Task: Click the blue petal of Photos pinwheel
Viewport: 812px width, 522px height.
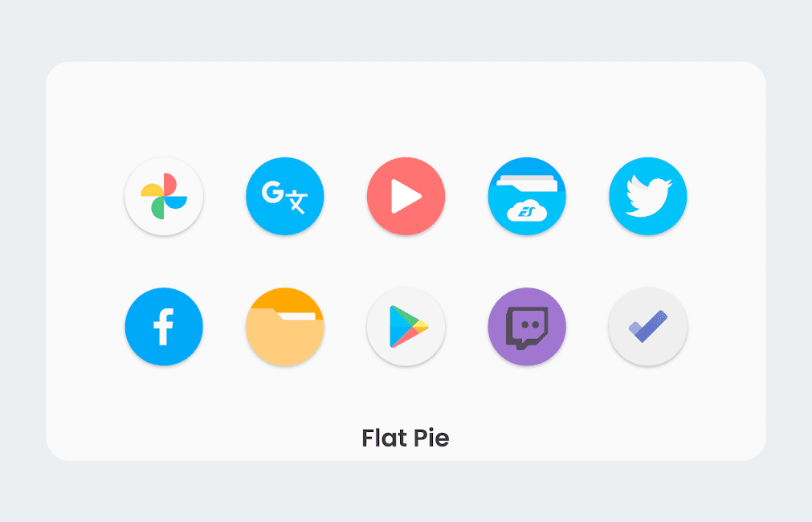Action: point(176,202)
